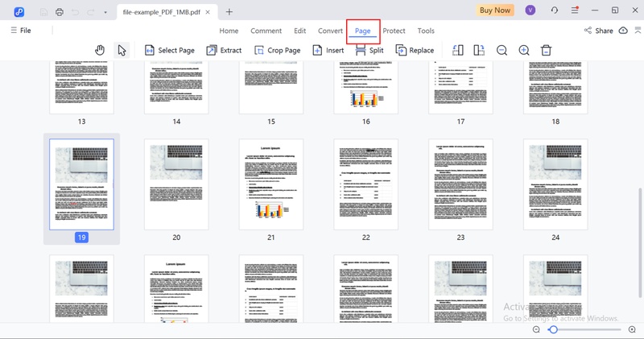Rotate page left icon
The image size is (644, 339).
coord(458,50)
